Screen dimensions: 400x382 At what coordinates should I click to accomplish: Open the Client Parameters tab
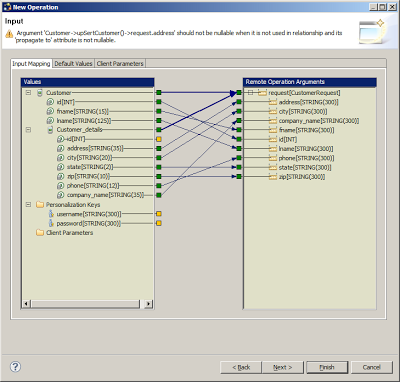120,63
